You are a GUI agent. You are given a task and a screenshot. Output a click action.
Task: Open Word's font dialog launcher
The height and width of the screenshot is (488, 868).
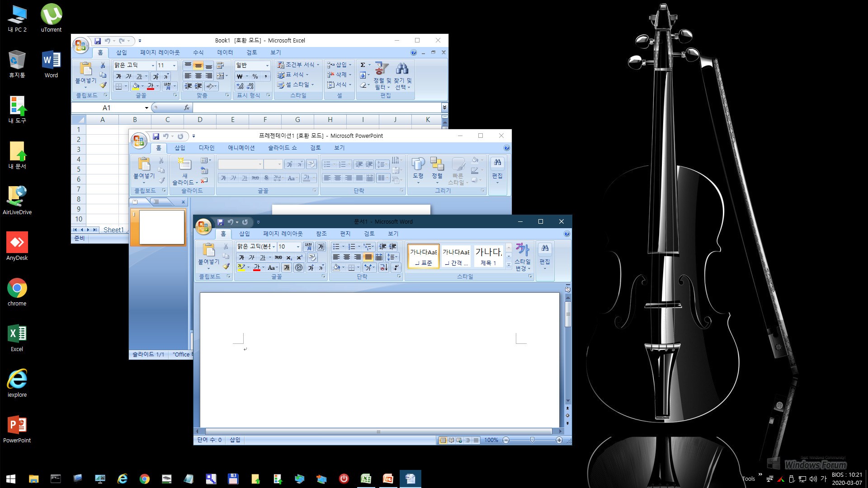click(323, 276)
